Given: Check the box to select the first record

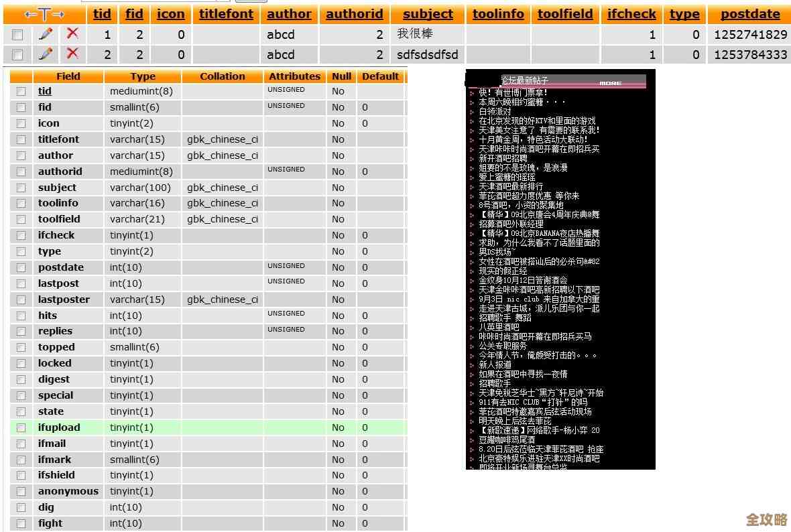Looking at the screenshot, I should click(17, 34).
